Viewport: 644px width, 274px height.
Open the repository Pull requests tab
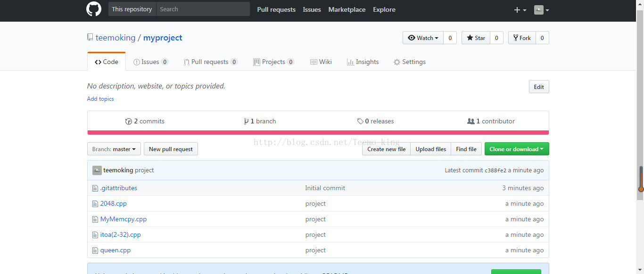(210, 62)
